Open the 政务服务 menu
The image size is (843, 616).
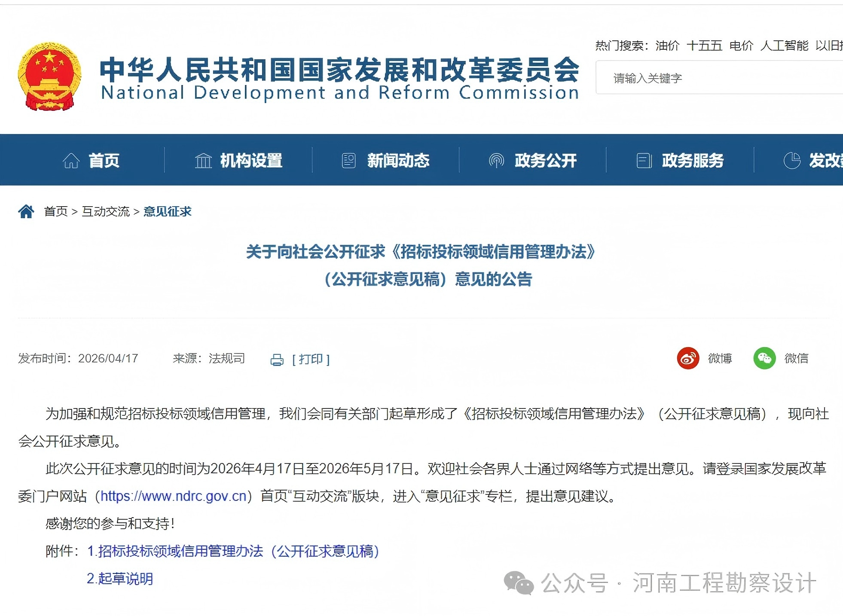[x=693, y=161]
